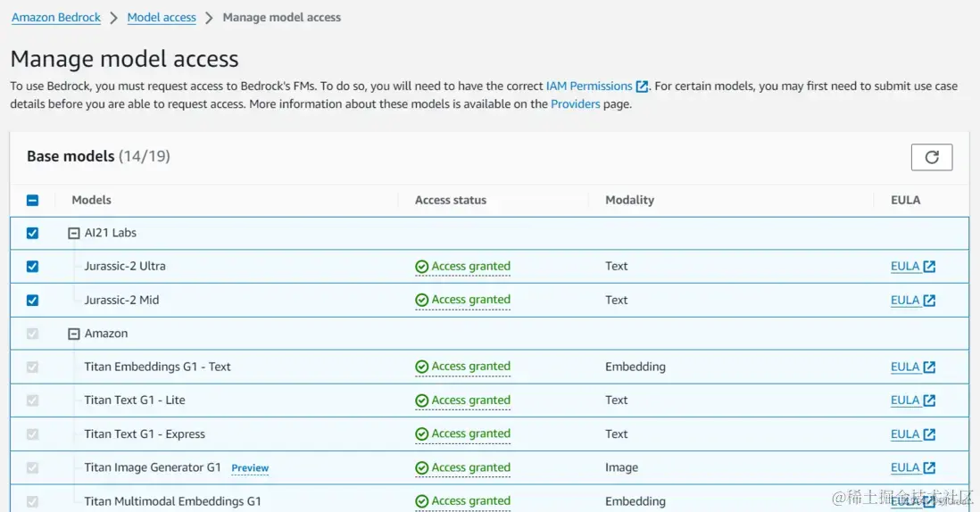Open external link icon beside IAM Permissions

642,87
